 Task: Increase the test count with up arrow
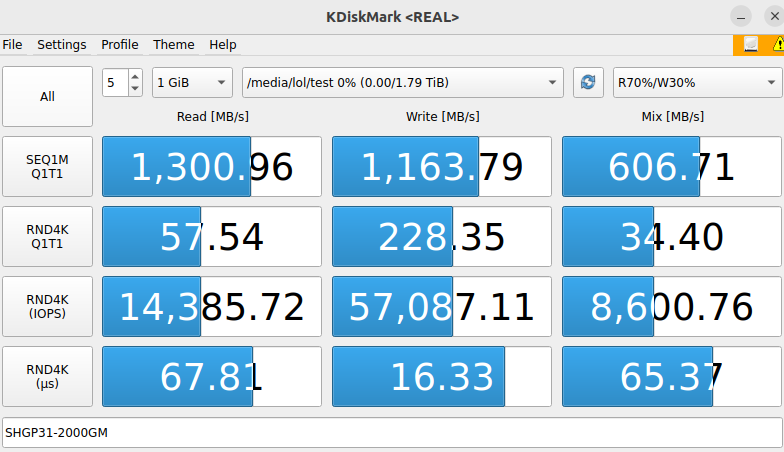136,77
